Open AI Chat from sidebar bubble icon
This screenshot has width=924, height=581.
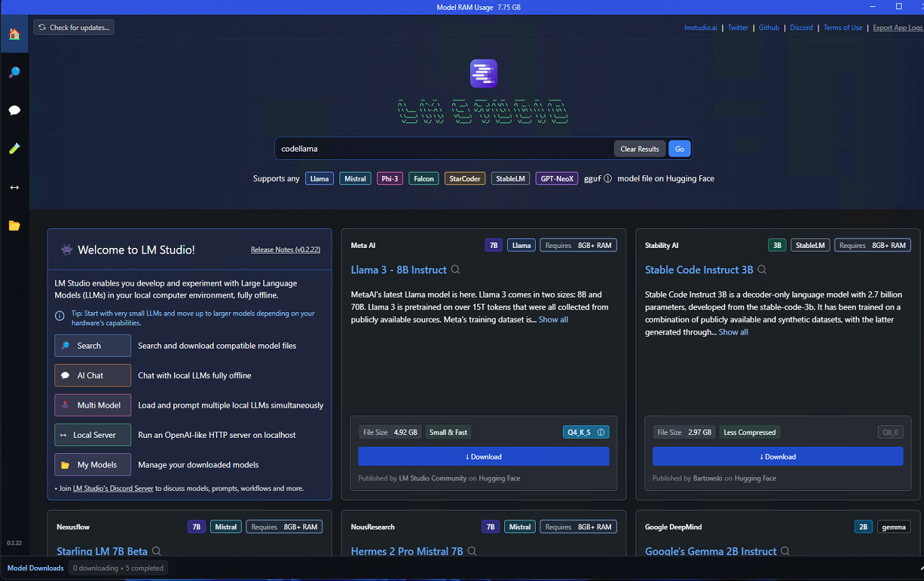(14, 110)
